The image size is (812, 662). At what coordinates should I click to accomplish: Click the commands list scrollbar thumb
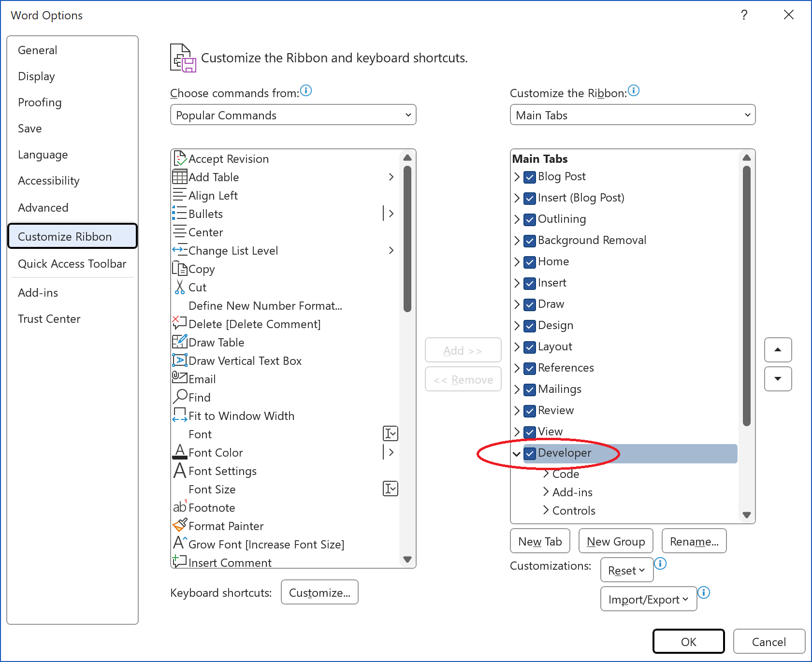(407, 239)
